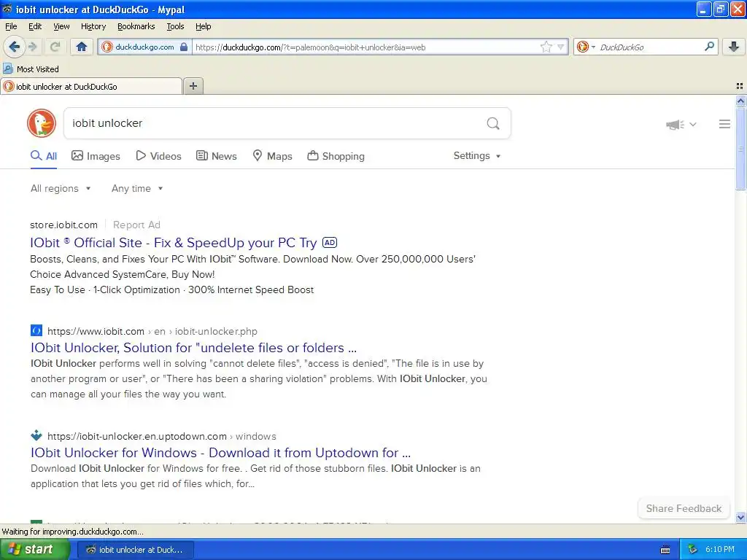Click the Mypal taskbar button
The image size is (747, 560).
pos(135,550)
